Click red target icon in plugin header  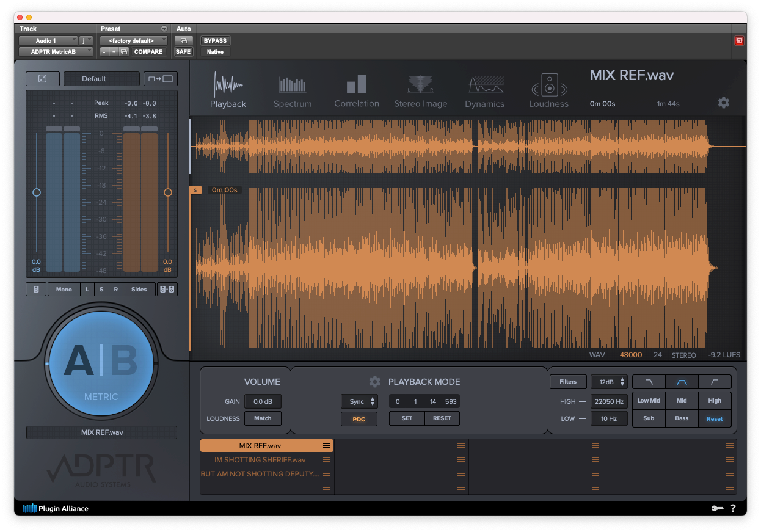coord(739,41)
